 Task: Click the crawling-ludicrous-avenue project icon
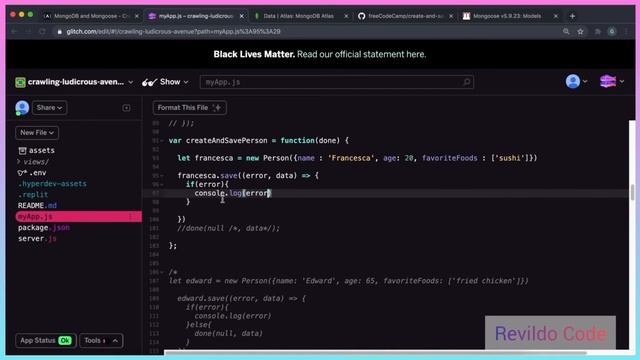point(20,82)
